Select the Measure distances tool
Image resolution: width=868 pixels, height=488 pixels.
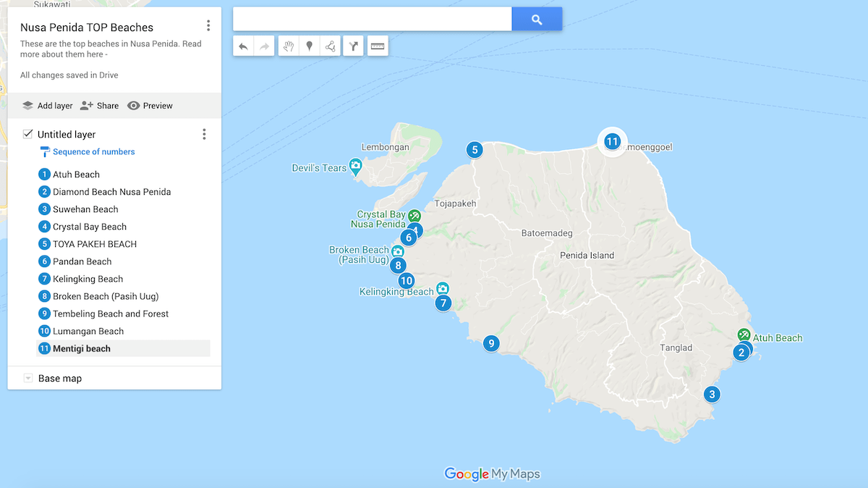click(377, 46)
